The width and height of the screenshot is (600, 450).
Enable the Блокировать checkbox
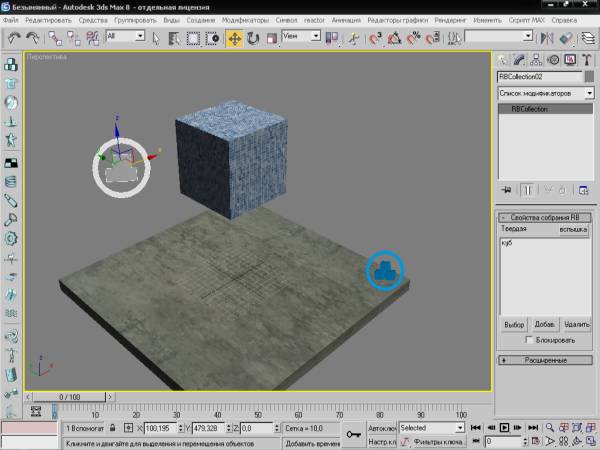tap(529, 340)
